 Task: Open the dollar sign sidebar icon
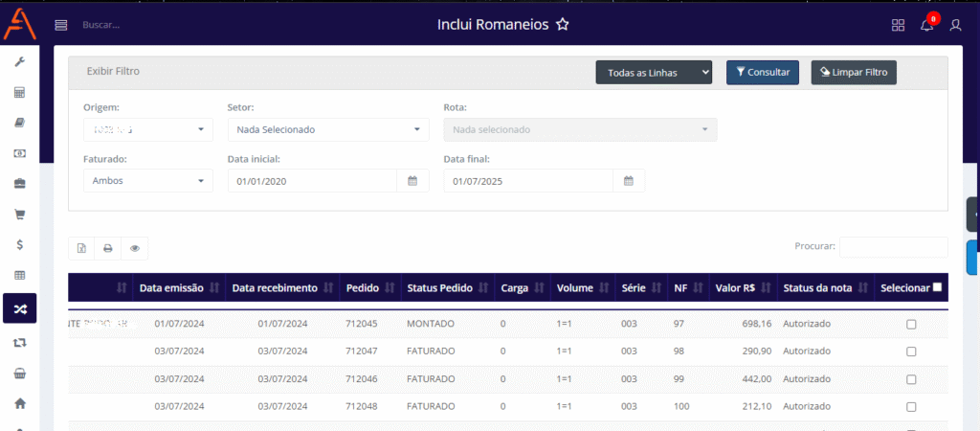(x=19, y=244)
